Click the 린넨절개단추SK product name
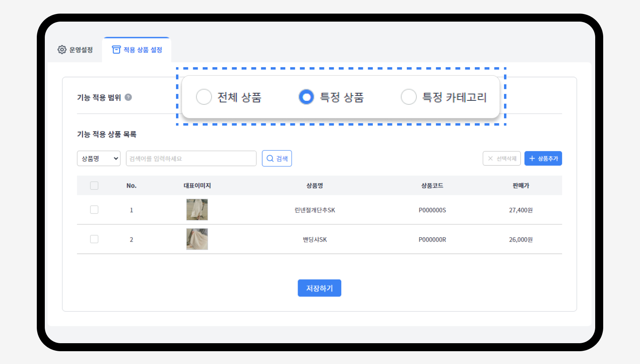 pos(315,210)
